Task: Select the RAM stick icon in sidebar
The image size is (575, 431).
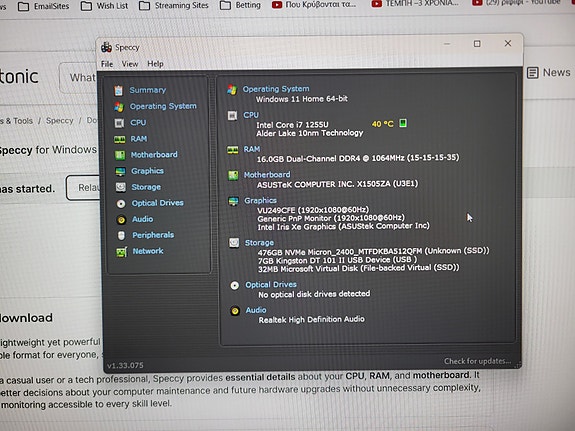Action: (120, 139)
